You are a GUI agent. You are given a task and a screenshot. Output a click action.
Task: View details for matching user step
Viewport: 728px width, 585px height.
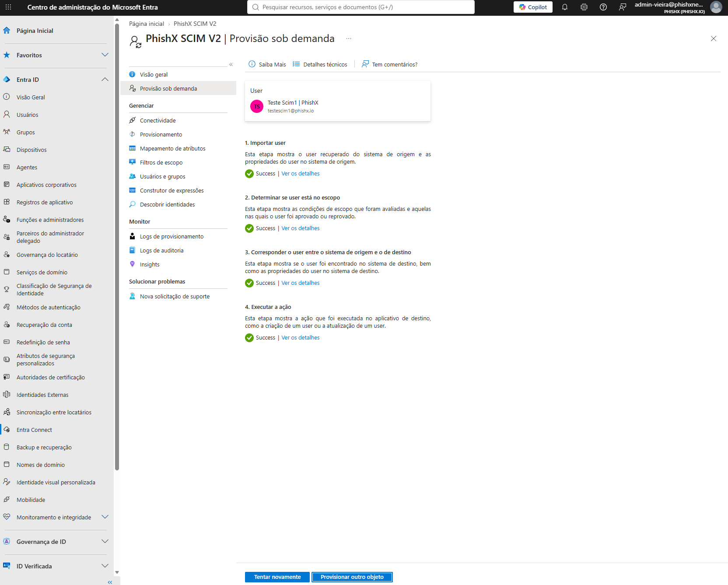tap(301, 283)
